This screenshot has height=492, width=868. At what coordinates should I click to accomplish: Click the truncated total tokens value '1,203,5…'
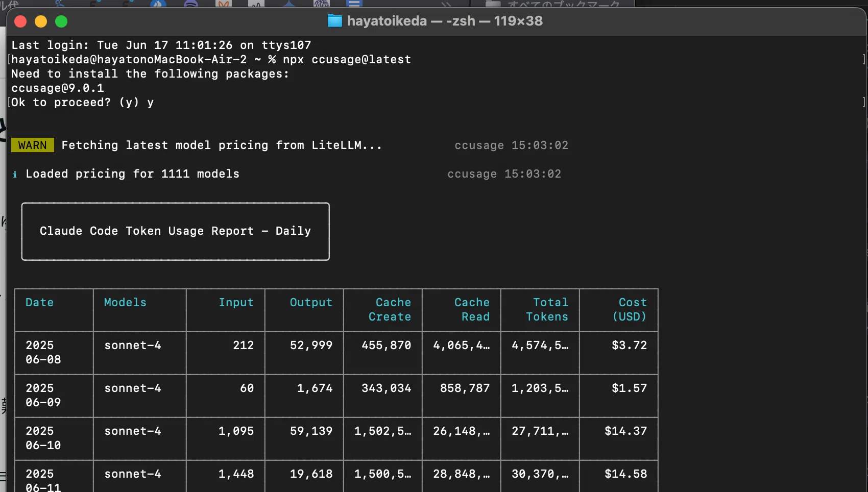(540, 388)
